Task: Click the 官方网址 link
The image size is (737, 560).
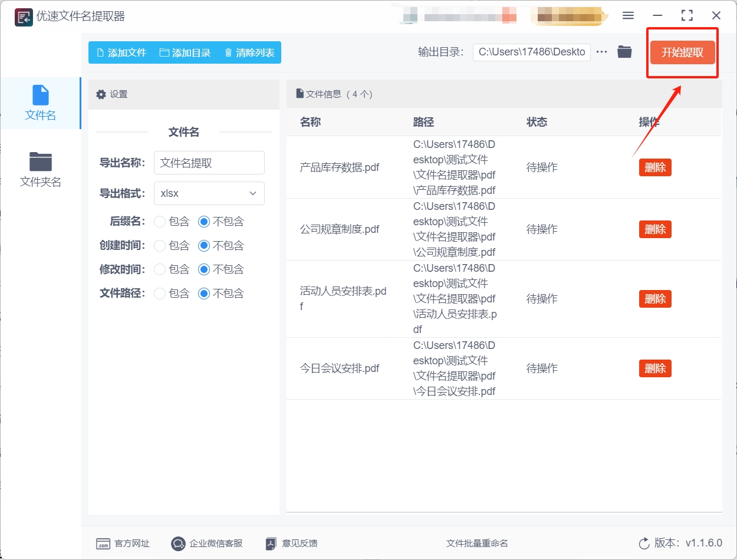Action: [x=123, y=543]
